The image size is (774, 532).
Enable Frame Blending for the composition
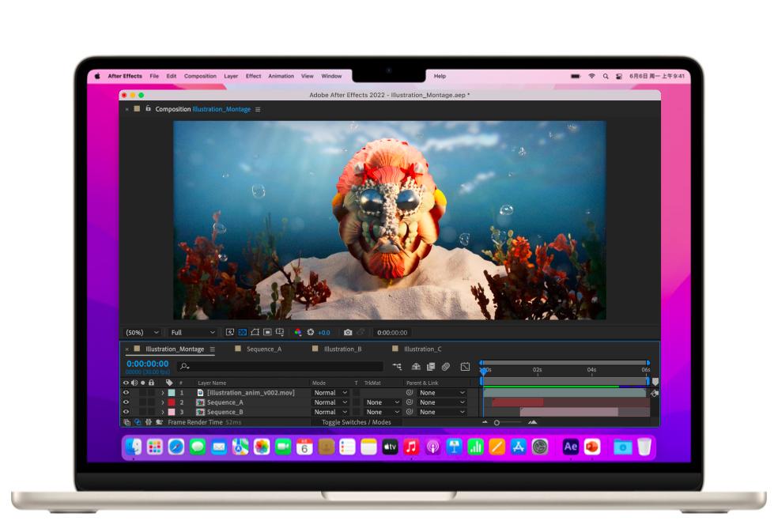(x=430, y=366)
